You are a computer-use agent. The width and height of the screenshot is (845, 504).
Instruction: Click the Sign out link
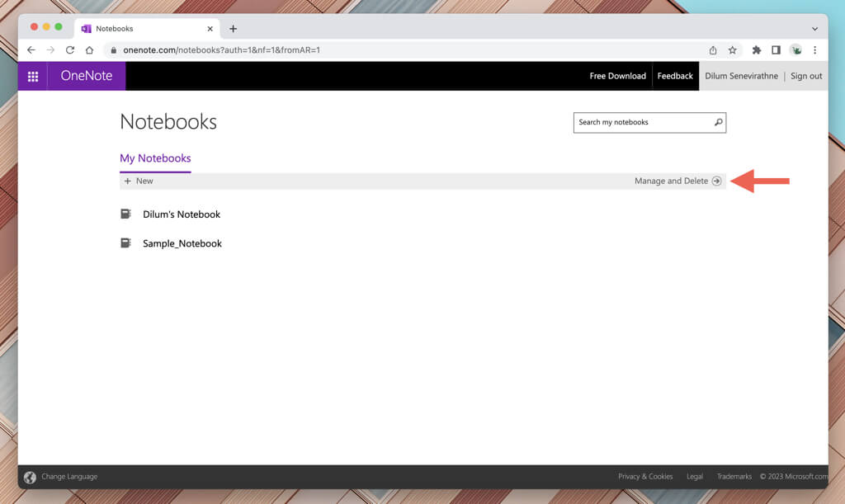806,76
